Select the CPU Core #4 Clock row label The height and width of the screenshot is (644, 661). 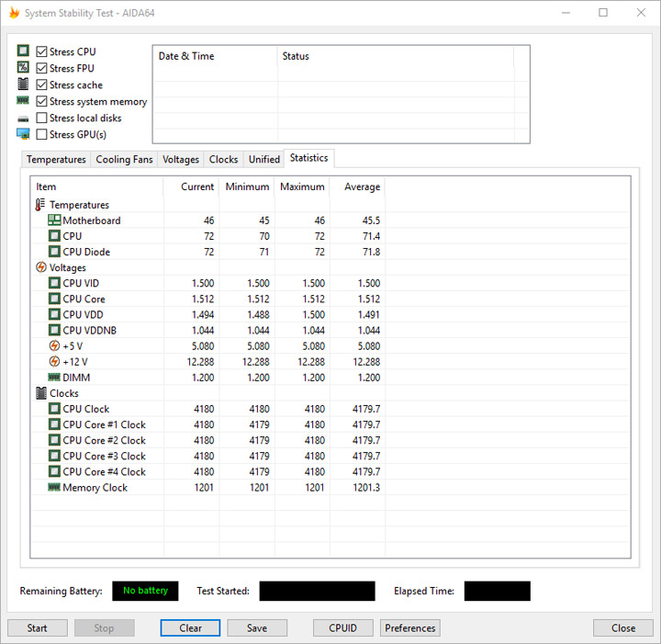tap(104, 471)
